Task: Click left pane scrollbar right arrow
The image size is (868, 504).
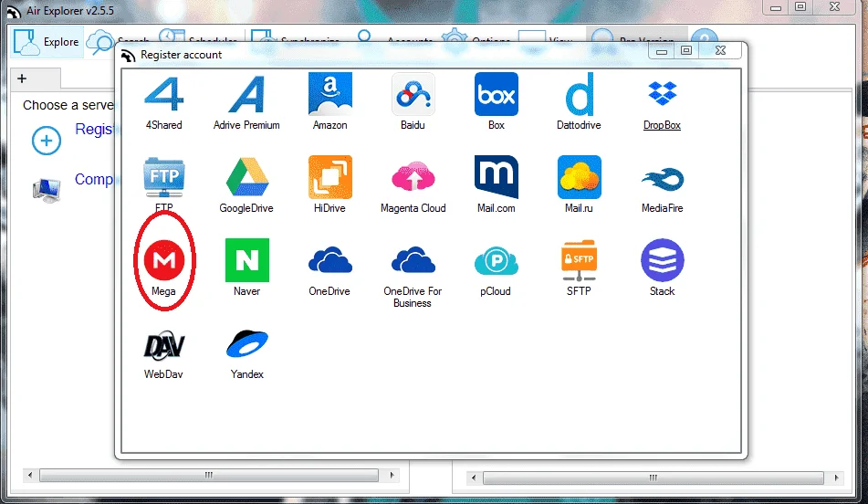Action: [x=392, y=475]
